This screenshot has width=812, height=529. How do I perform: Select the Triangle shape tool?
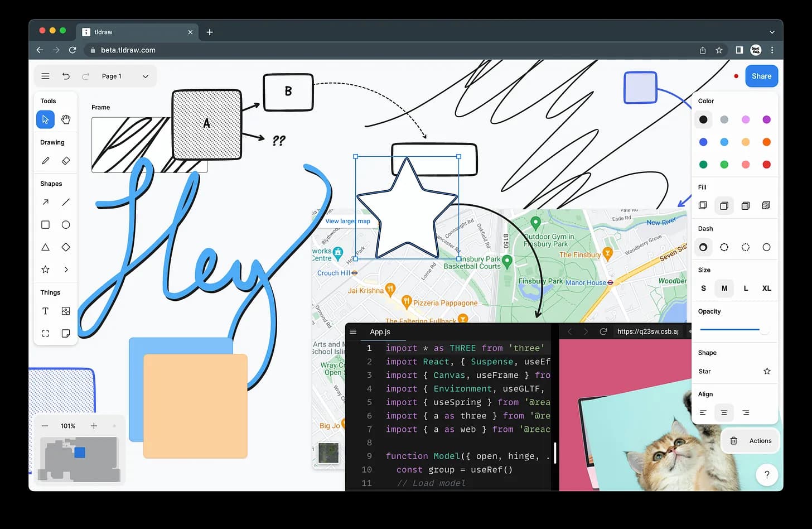[46, 247]
